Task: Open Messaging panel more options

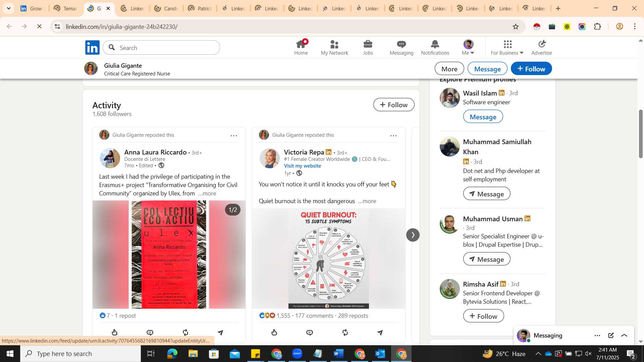Action: (x=597, y=335)
